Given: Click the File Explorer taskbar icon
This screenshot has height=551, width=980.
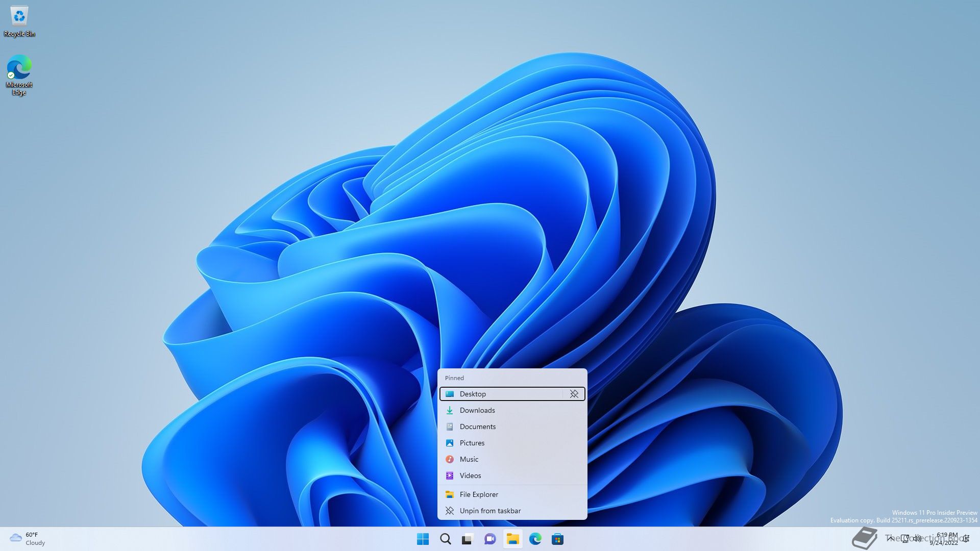Looking at the screenshot, I should click(512, 539).
